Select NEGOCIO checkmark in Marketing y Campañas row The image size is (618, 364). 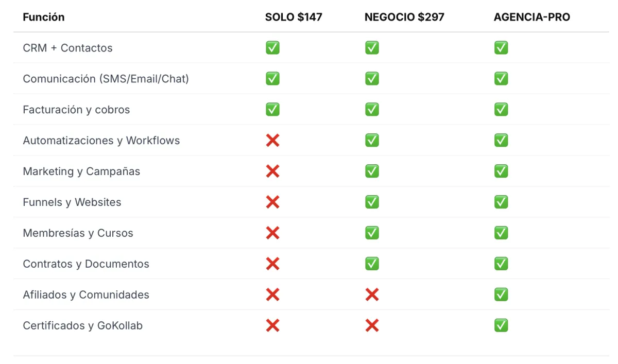(372, 171)
